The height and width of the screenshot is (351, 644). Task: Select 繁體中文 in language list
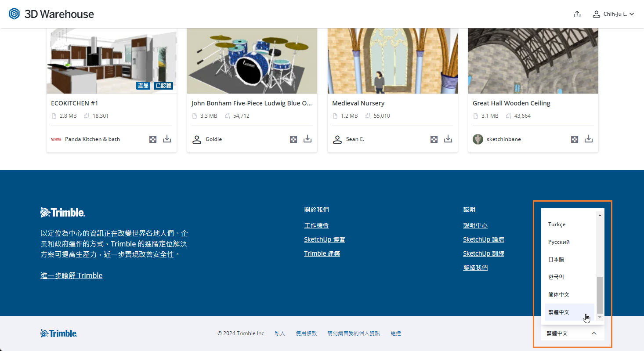[569, 312]
